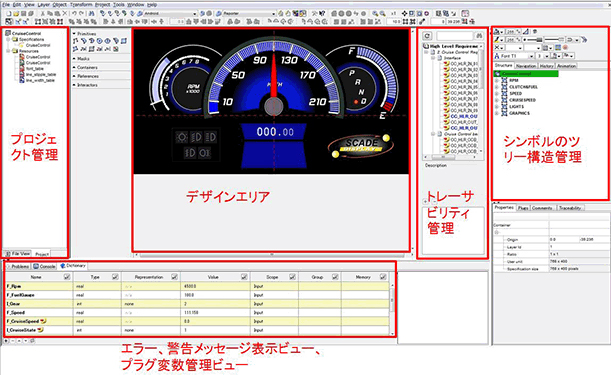Click the Cut scissors icon
This screenshot has height=375, width=611.
pos(43,13)
